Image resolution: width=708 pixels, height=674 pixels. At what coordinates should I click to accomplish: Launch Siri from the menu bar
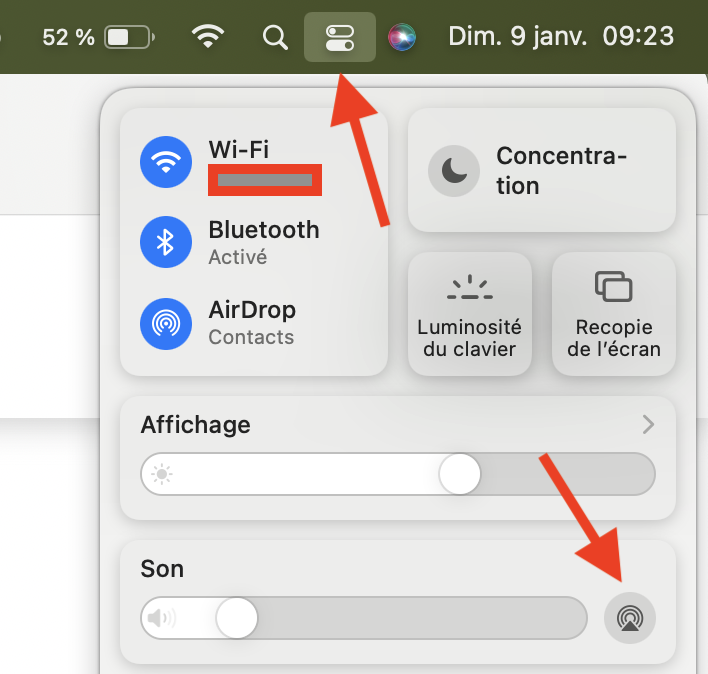coord(402,37)
